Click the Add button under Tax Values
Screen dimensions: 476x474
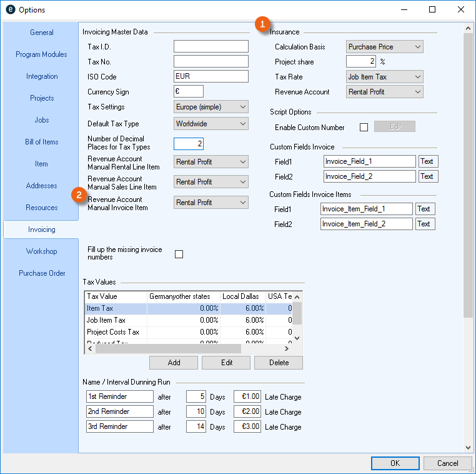point(174,363)
